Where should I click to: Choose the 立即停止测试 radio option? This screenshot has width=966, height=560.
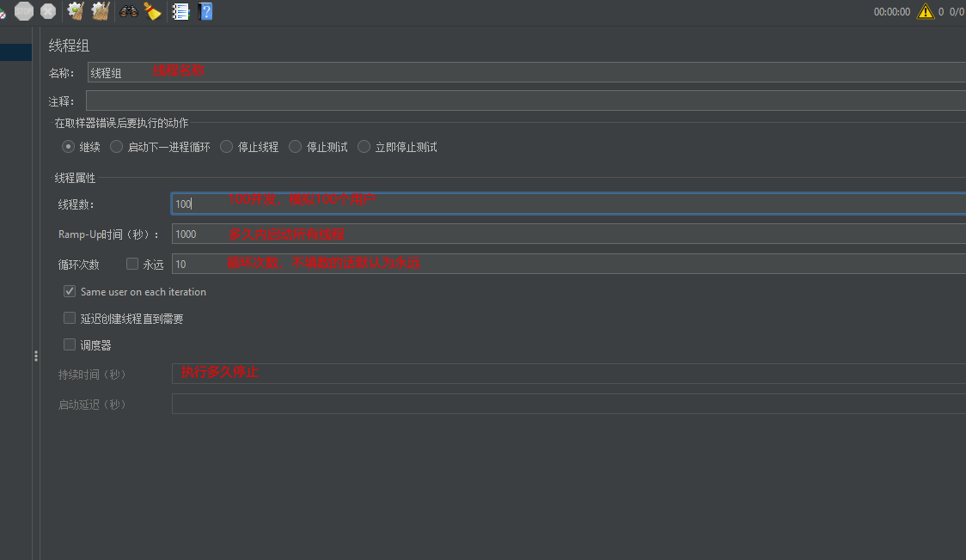(x=364, y=147)
